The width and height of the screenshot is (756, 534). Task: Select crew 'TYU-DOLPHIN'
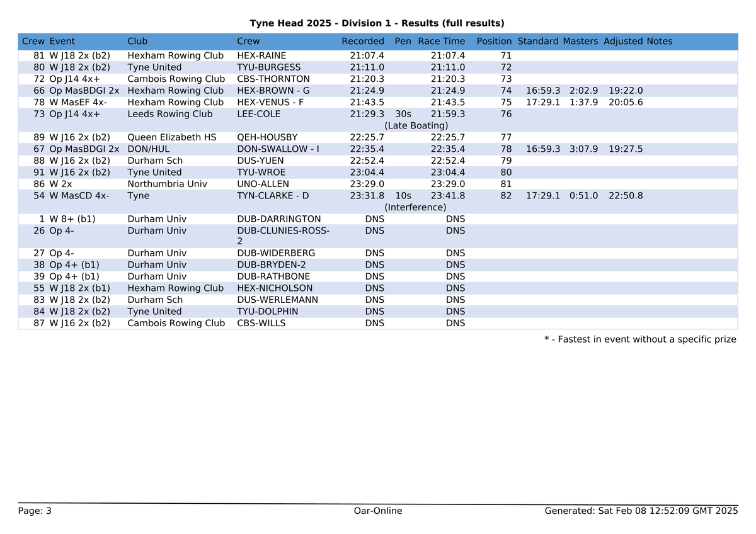[x=268, y=312]
